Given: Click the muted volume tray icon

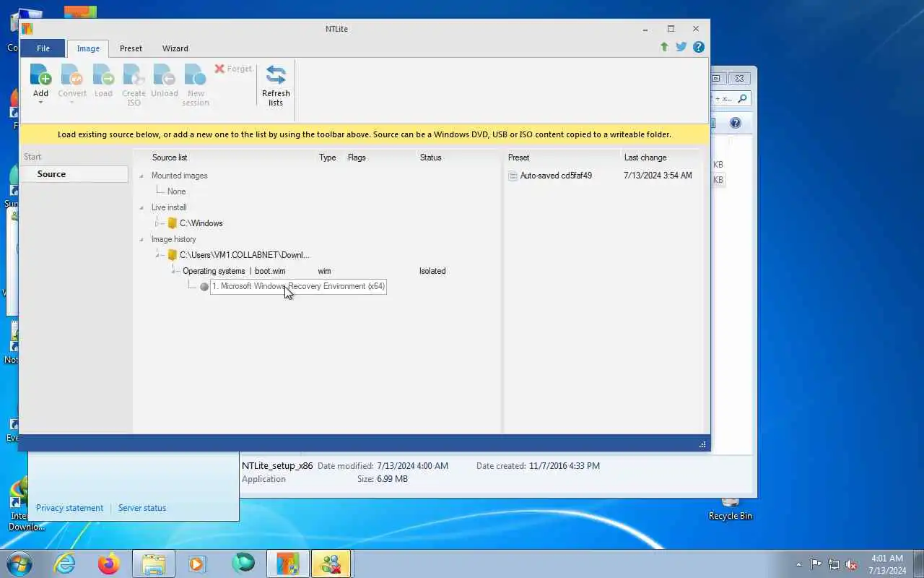Looking at the screenshot, I should pyautogui.click(x=852, y=564).
